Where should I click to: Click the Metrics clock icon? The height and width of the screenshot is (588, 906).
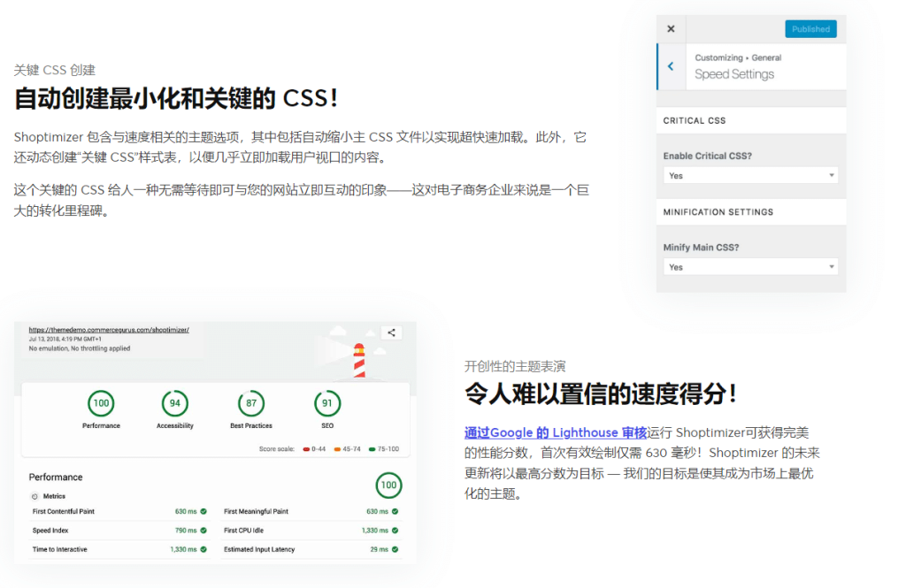35,496
